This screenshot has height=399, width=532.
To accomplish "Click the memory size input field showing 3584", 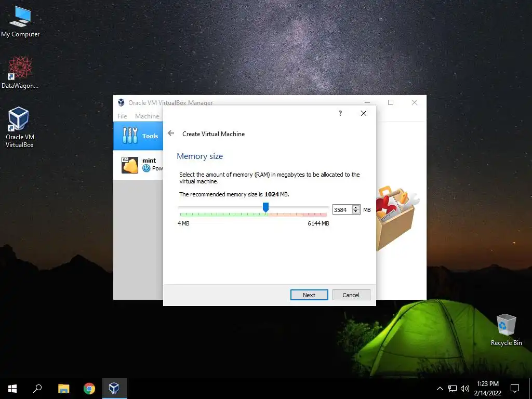I will click(342, 210).
